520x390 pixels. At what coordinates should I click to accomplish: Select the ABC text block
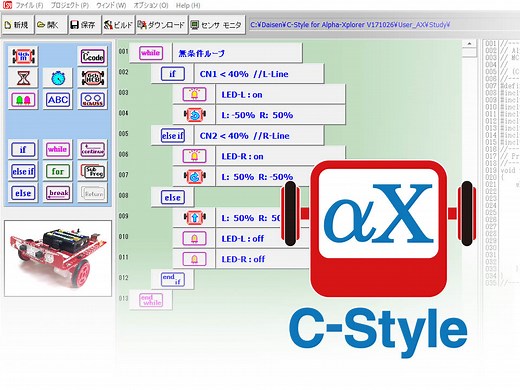tap(58, 100)
